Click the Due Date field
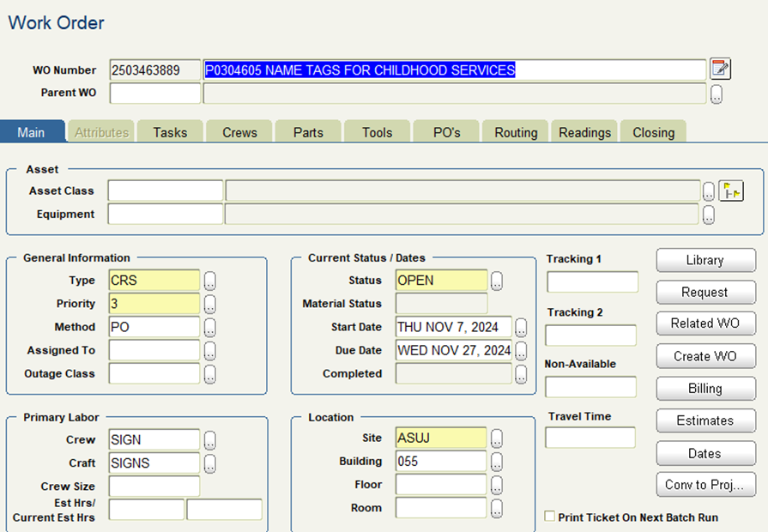Screen dimensions: 768x532 454,350
